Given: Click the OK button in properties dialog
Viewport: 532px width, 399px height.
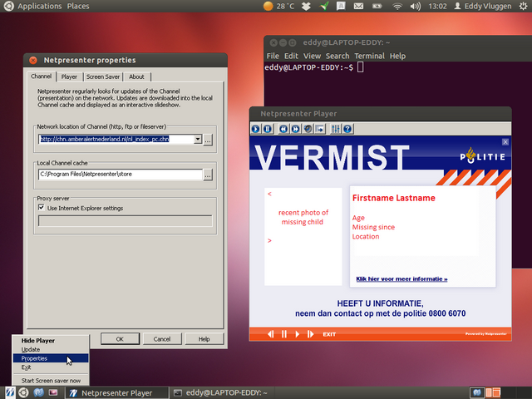Looking at the screenshot, I should click(x=120, y=338).
